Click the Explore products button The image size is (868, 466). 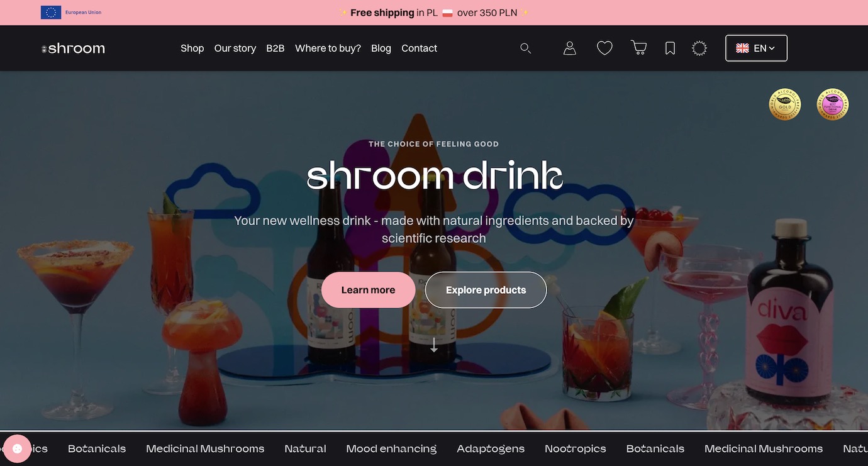(x=486, y=289)
